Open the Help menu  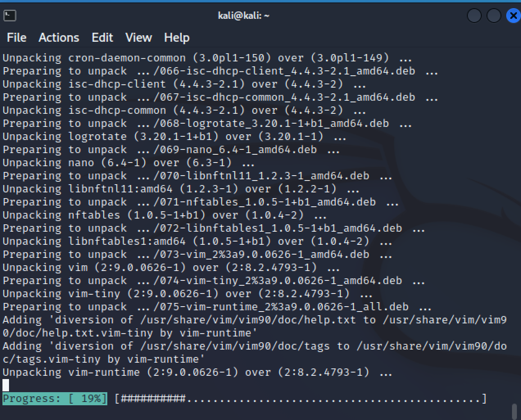point(177,38)
